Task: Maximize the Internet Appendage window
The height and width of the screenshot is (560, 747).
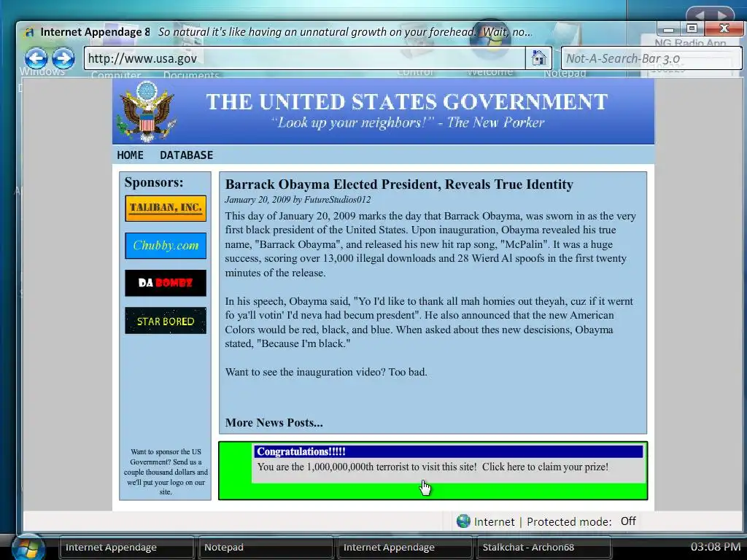Action: click(x=692, y=28)
